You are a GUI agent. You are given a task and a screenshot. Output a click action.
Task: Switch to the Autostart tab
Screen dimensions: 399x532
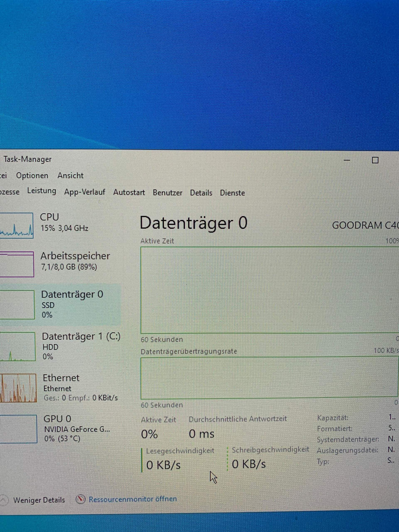pos(129,192)
